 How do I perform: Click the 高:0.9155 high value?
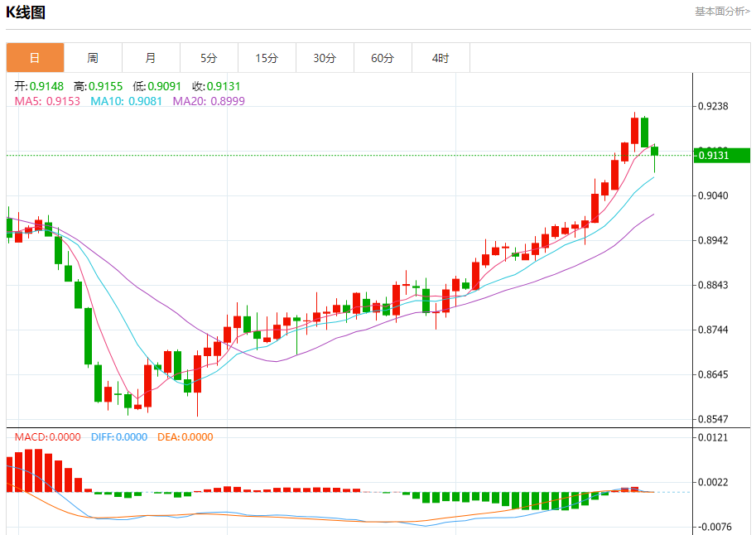[x=98, y=86]
